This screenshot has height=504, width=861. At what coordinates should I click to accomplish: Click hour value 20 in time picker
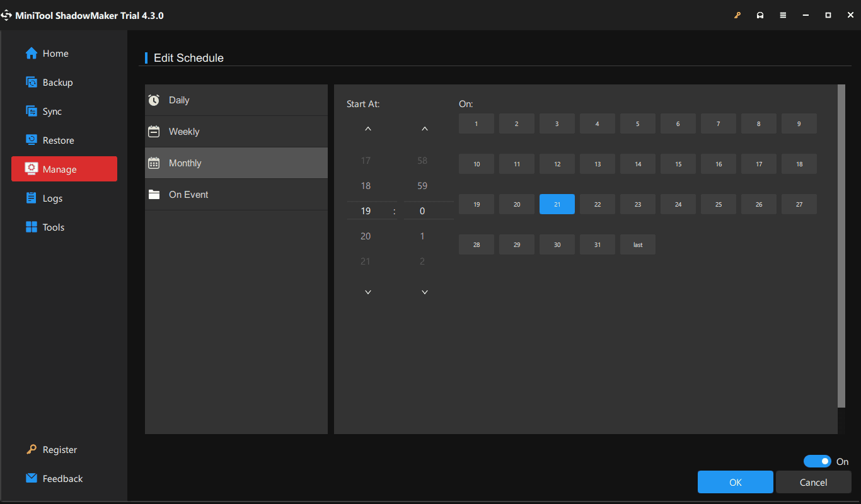[x=366, y=236]
